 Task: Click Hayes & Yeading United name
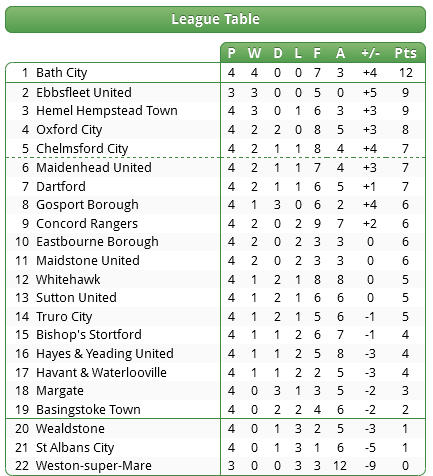pos(105,354)
